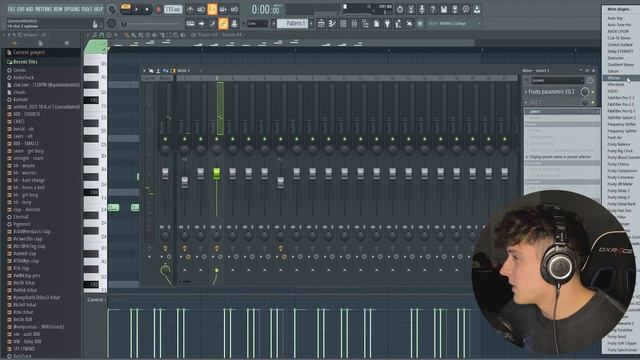Click the Stop transport button
The height and width of the screenshot is (360, 640).
coord(147,9)
